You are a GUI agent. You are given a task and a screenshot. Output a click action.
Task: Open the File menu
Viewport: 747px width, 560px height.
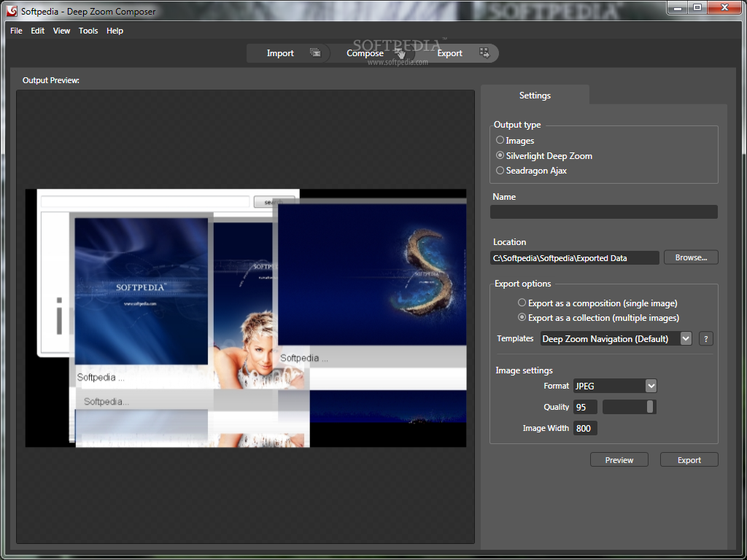pyautogui.click(x=16, y=31)
